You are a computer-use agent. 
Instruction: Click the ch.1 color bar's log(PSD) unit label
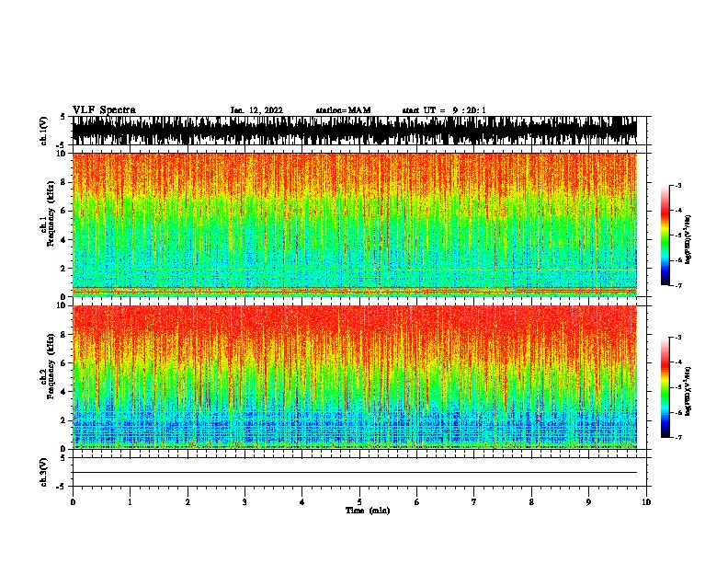[x=688, y=240]
